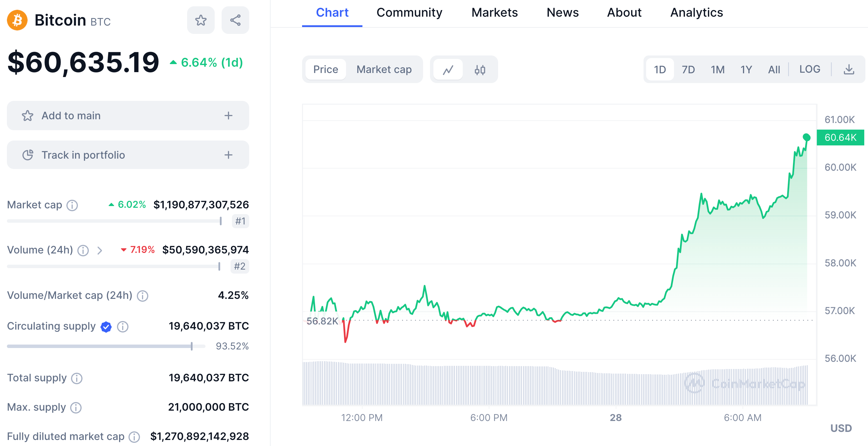Click the 6.64% (1d) change text

pyautogui.click(x=212, y=63)
